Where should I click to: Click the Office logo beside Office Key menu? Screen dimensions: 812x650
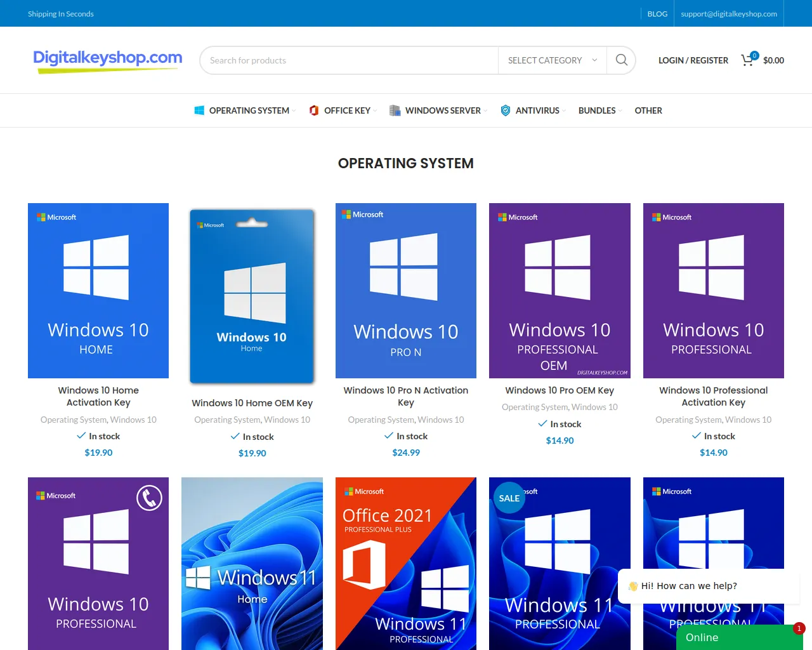tap(313, 110)
